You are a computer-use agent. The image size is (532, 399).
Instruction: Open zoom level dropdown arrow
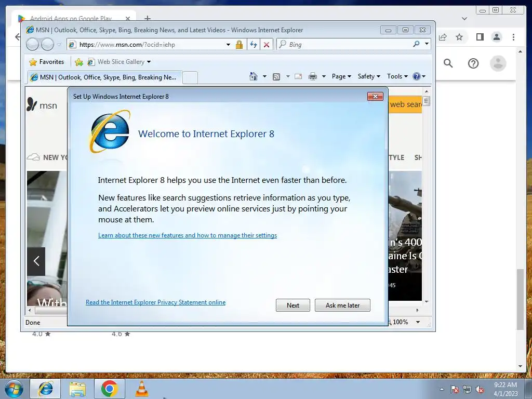[x=418, y=322]
